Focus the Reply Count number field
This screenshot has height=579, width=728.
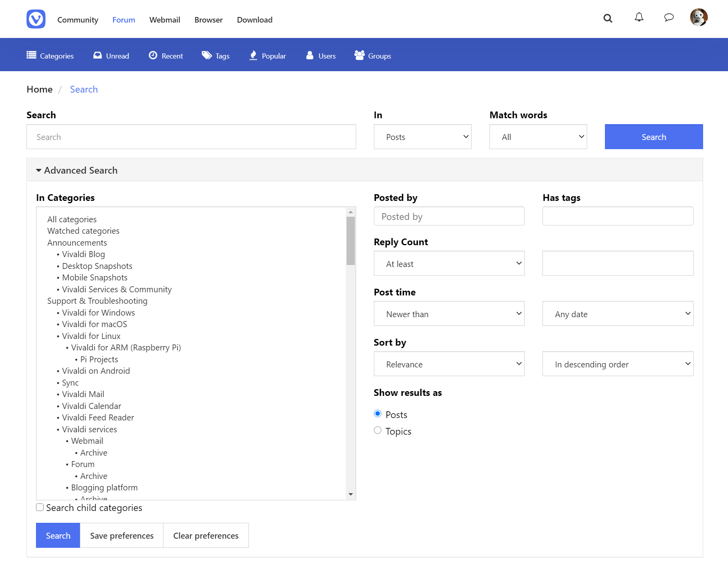pos(618,263)
